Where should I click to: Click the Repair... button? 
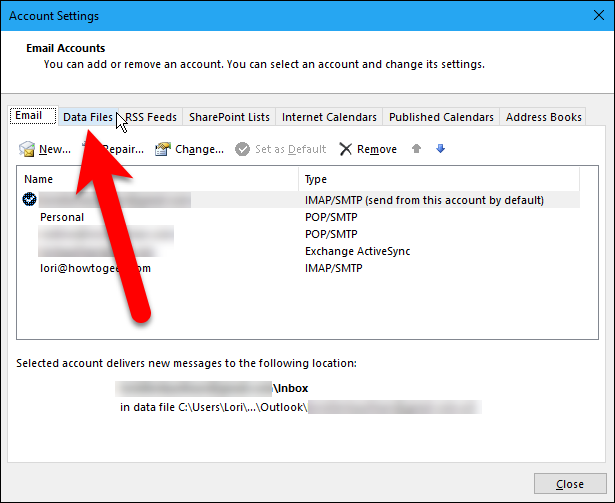(114, 149)
